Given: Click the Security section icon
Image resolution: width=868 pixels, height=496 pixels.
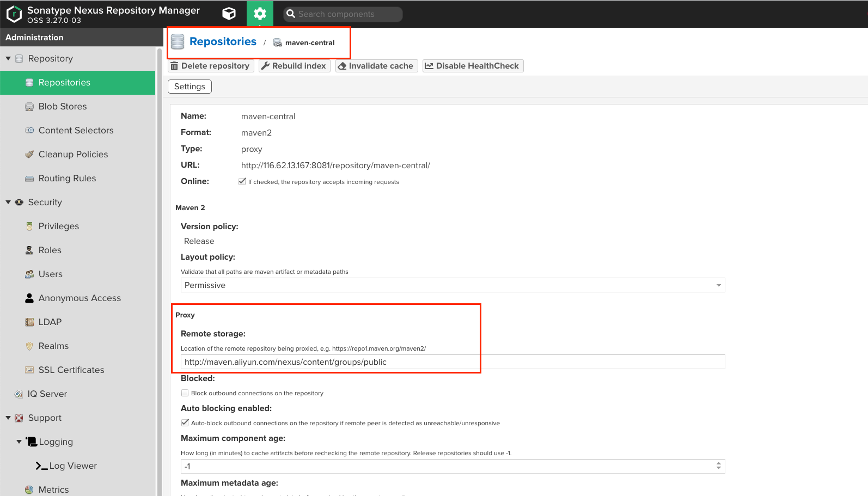Looking at the screenshot, I should [19, 203].
